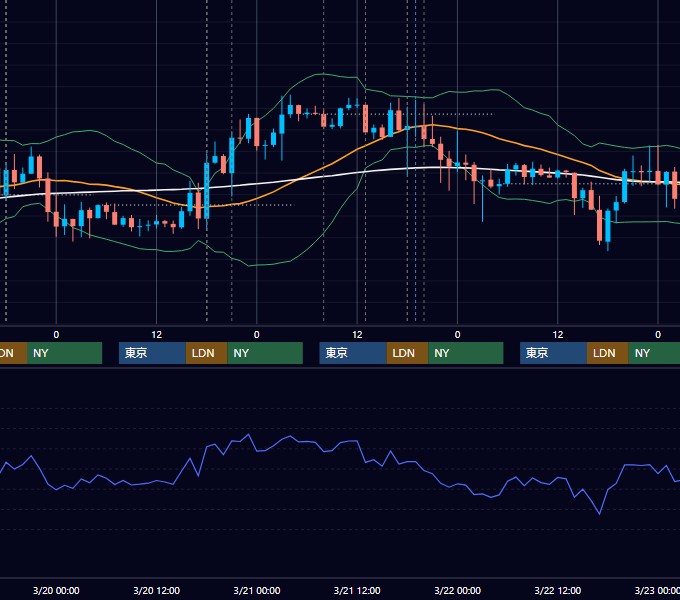
Task: Click the 3/22 00:00 date label
Action: (458, 590)
